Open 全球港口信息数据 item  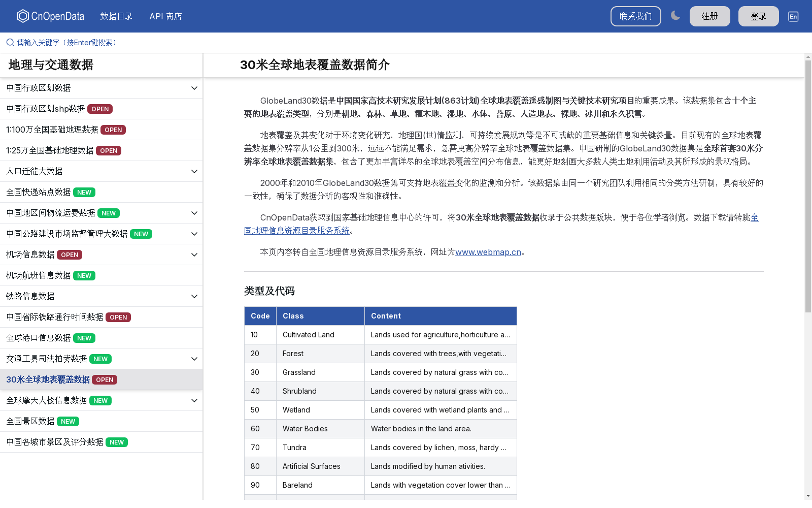pos(101,338)
